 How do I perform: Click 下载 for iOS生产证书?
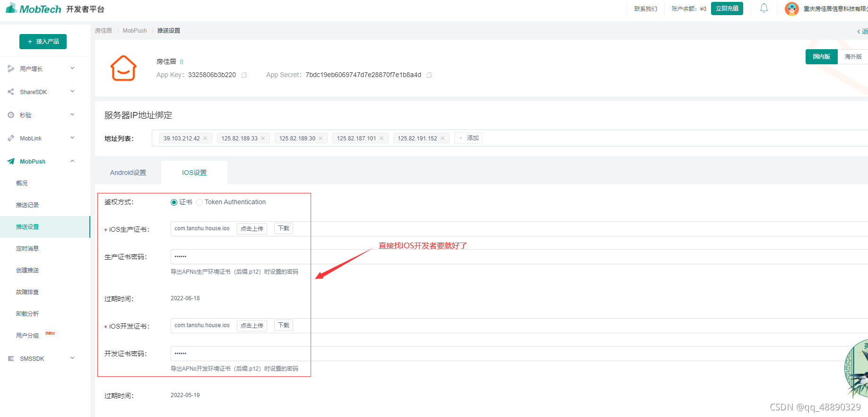pos(284,228)
